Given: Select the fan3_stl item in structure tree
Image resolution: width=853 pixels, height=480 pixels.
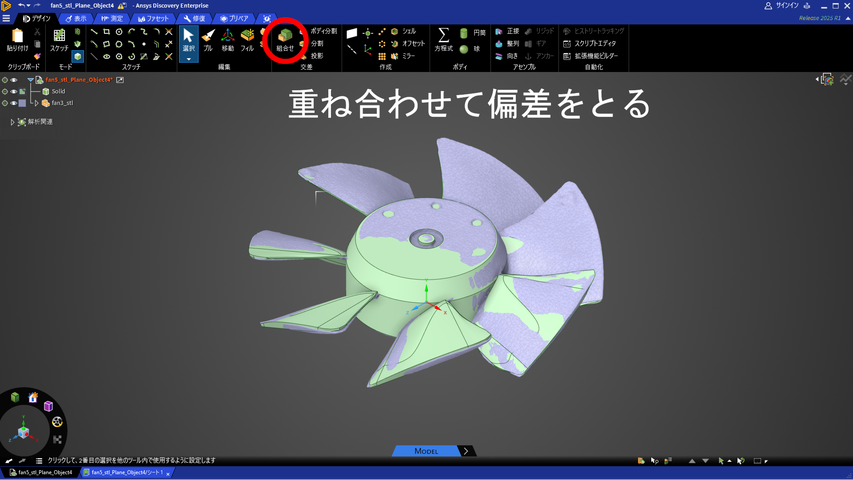Looking at the screenshot, I should tap(57, 103).
